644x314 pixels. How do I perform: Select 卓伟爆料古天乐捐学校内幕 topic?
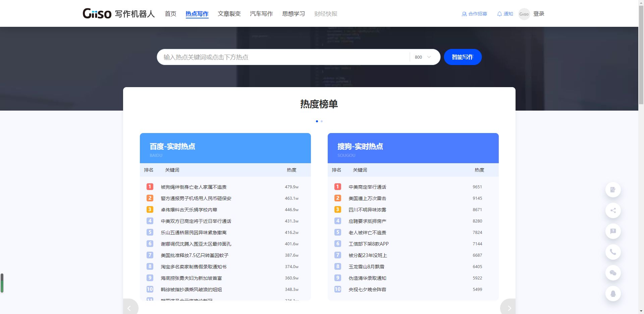[x=189, y=210]
